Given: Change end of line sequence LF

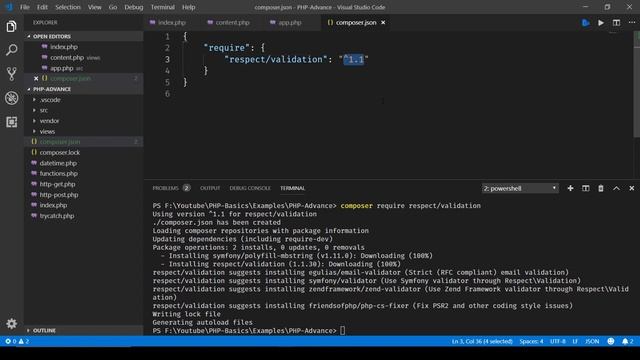Looking at the screenshot, I should tap(575, 341).
